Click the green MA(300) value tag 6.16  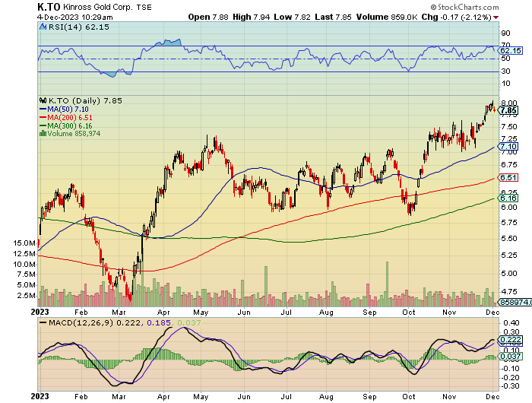pyautogui.click(x=508, y=197)
